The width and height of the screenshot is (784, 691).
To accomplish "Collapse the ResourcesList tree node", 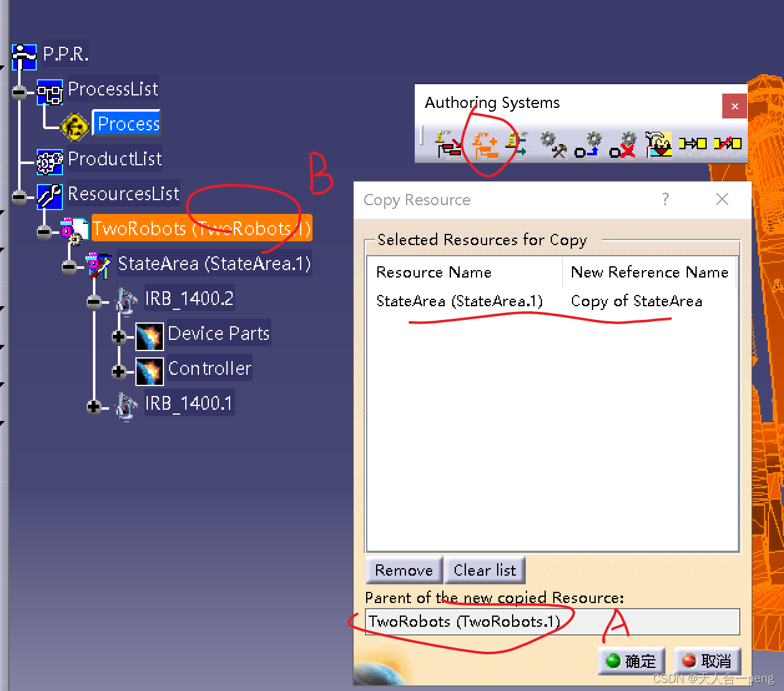I will (x=19, y=197).
